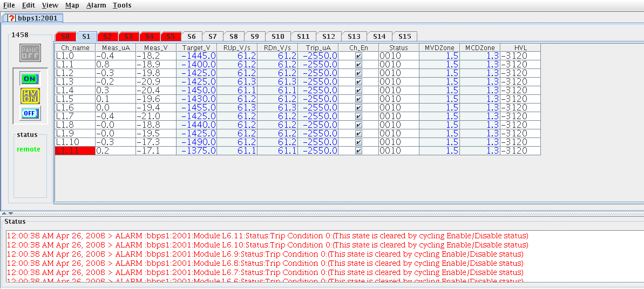This screenshot has height=289, width=644.
Task: Click the Target_V column header
Action: click(196, 47)
